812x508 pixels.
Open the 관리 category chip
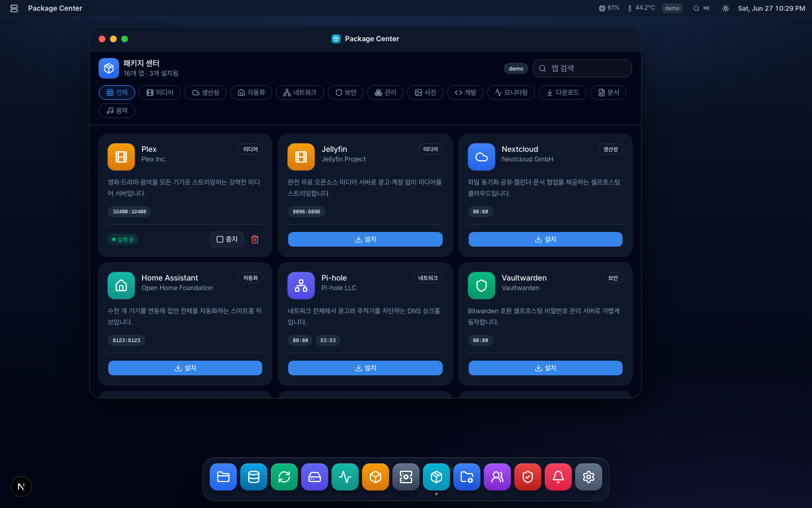click(x=385, y=93)
